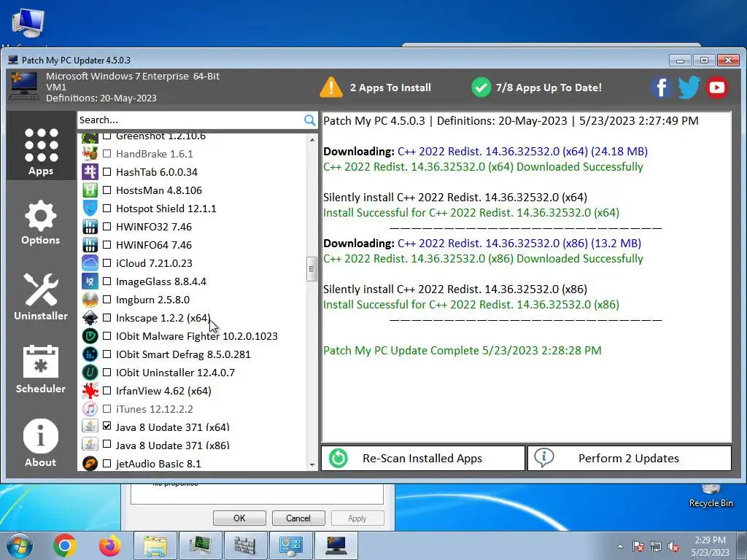
Task: Click the Hotspot Shield icon
Action: (90, 209)
